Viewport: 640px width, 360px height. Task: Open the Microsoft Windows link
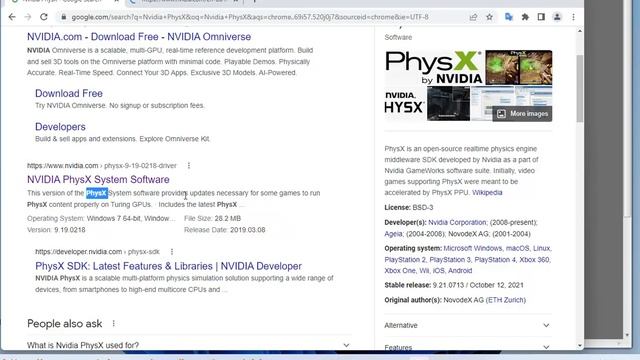pos(473,248)
